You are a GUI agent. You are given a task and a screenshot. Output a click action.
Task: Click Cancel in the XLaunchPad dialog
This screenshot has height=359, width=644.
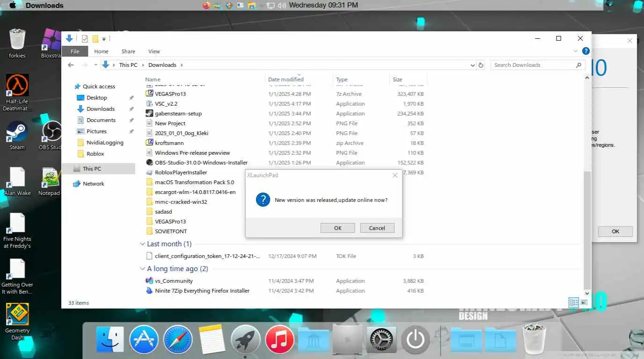pyautogui.click(x=377, y=228)
